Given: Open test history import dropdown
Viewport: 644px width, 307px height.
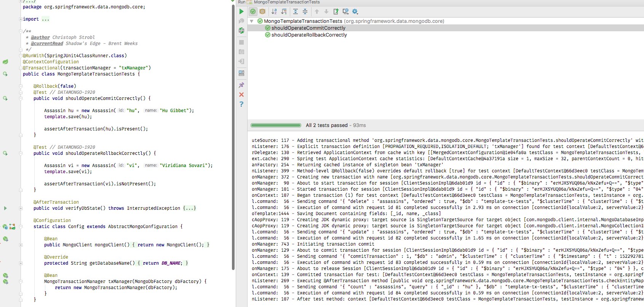Looking at the screenshot, I should [345, 11].
